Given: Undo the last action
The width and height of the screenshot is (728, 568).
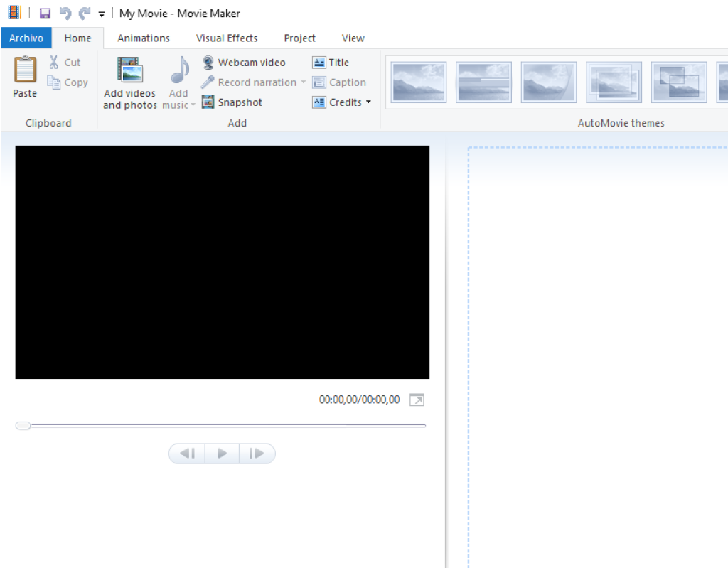Looking at the screenshot, I should point(65,12).
